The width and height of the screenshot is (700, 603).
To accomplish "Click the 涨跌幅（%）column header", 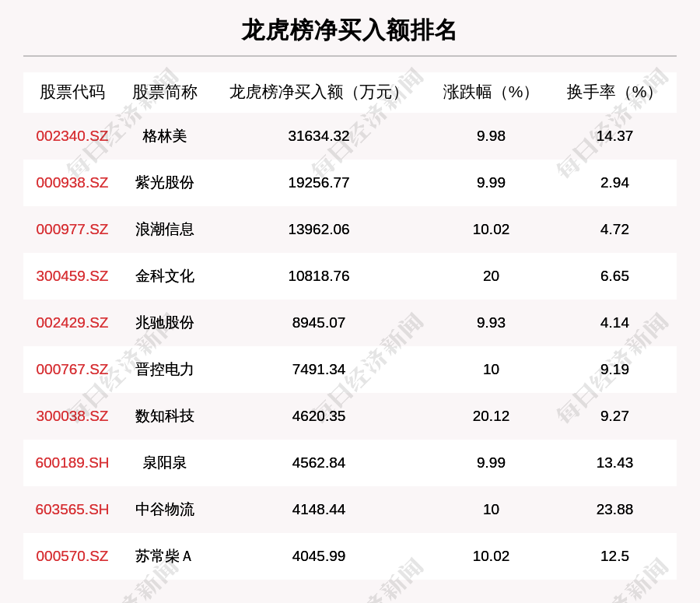I will (490, 92).
